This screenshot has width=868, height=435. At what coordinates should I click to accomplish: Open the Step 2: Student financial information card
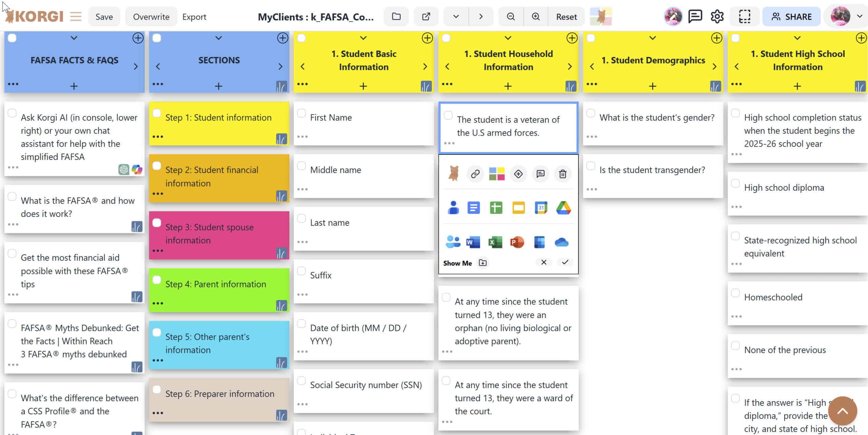[219, 178]
